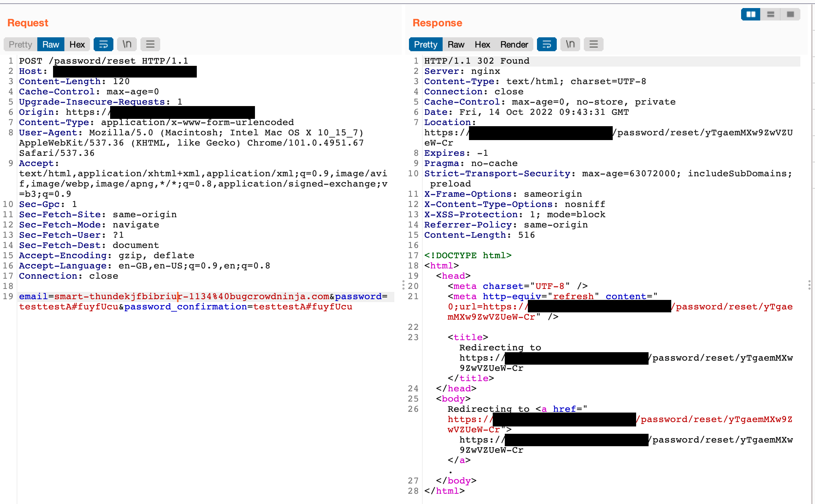
Task: Switch Response view to Raw tab
Action: pyautogui.click(x=456, y=44)
